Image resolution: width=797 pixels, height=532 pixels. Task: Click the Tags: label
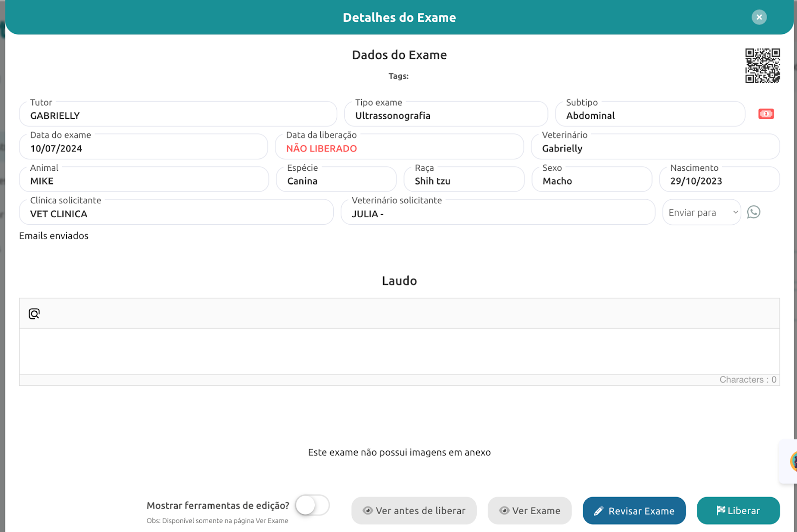coord(398,76)
